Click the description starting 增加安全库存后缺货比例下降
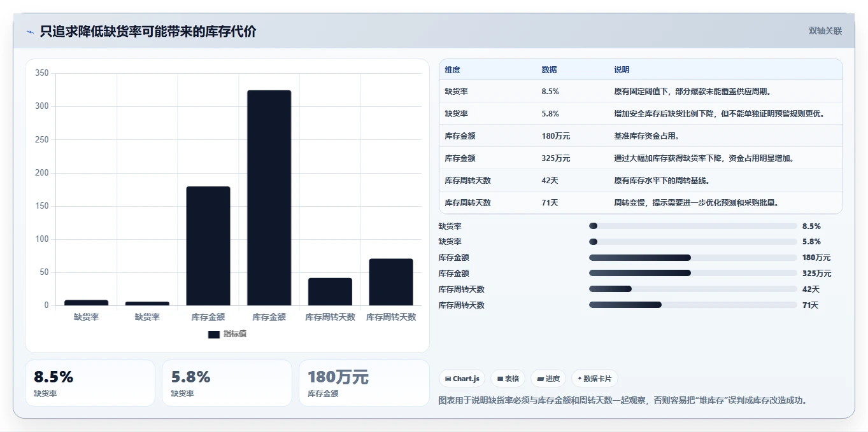This screenshot has height=432, width=868. tap(720, 114)
